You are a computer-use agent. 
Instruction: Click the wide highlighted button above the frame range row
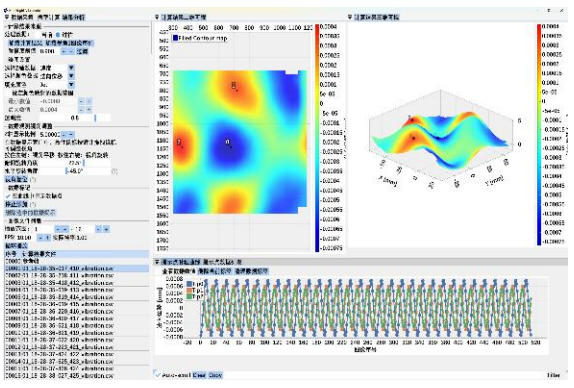(x=30, y=213)
